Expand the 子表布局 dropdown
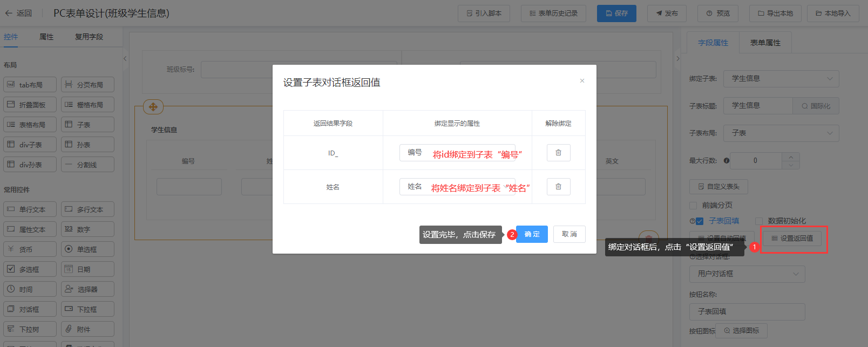This screenshot has width=868, height=347. coord(781,133)
